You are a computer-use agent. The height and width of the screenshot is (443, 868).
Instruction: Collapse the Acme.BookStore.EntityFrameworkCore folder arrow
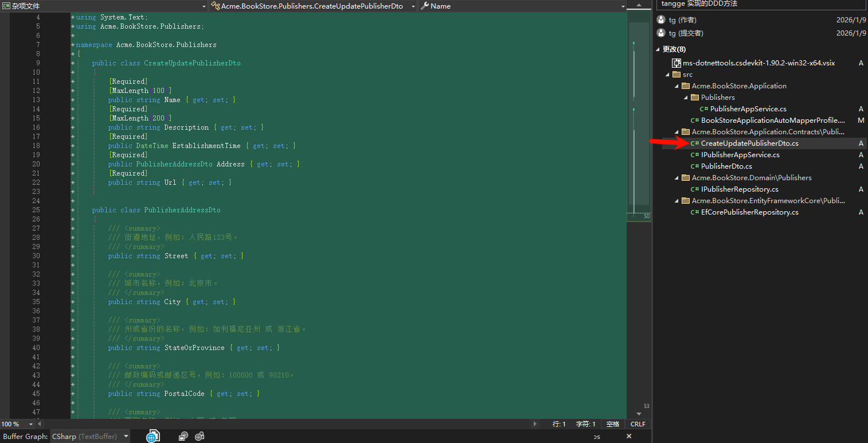click(677, 201)
